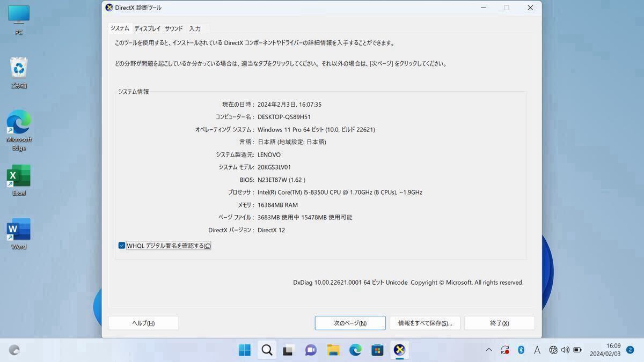Click BIOS value N23ET87W (1.62 )
644x362 pixels.
point(281,180)
